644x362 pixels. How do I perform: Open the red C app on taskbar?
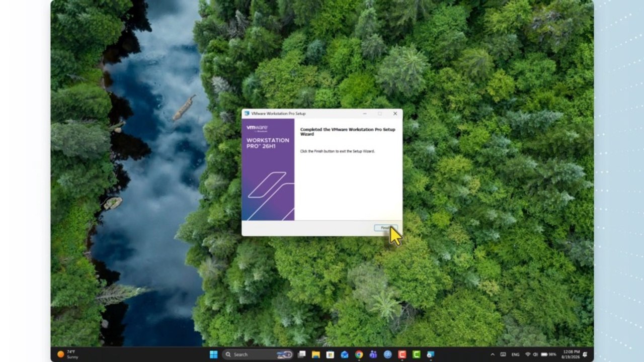click(402, 354)
